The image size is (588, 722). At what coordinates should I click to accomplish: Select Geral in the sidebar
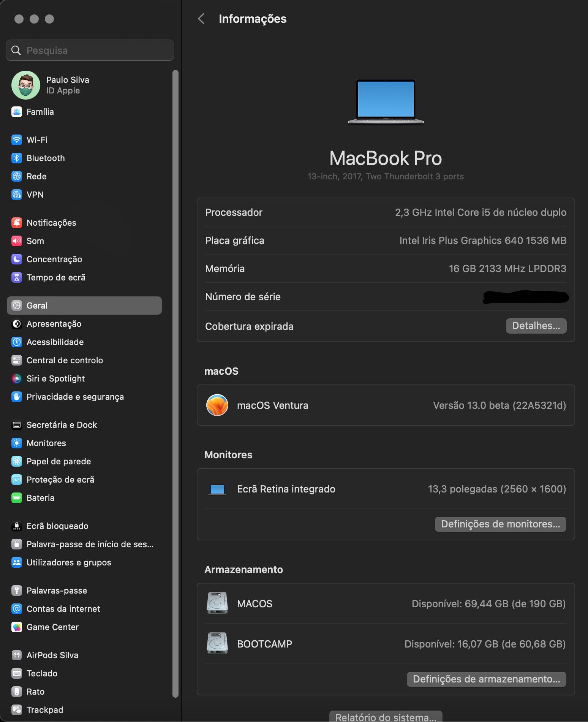[84, 306]
